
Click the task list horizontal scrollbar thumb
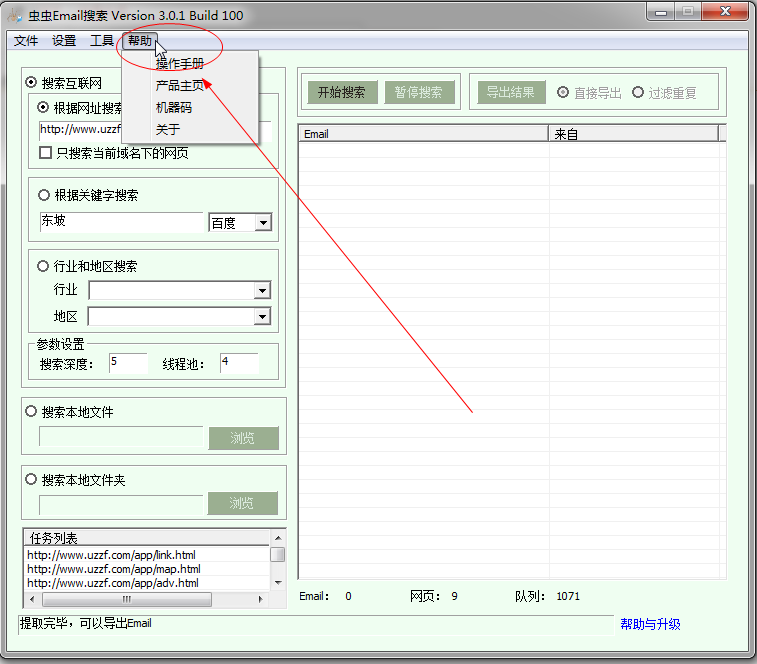(127, 599)
